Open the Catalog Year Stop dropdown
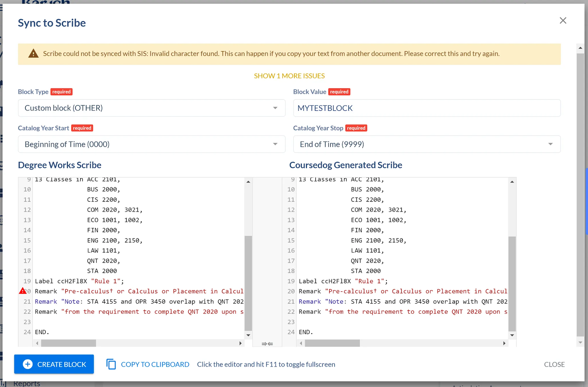This screenshot has height=387, width=588. [427, 144]
